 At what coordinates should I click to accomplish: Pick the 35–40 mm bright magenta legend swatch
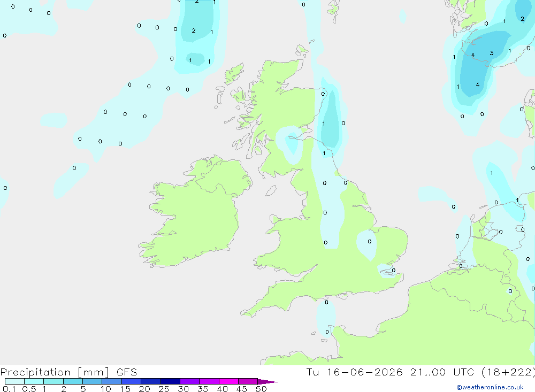pyautogui.click(x=228, y=381)
